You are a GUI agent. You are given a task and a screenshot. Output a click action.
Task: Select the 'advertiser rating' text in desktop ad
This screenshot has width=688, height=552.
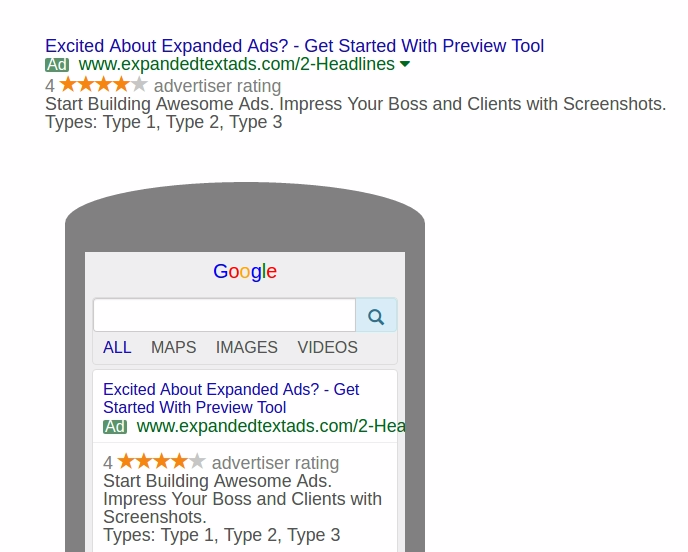[217, 86]
